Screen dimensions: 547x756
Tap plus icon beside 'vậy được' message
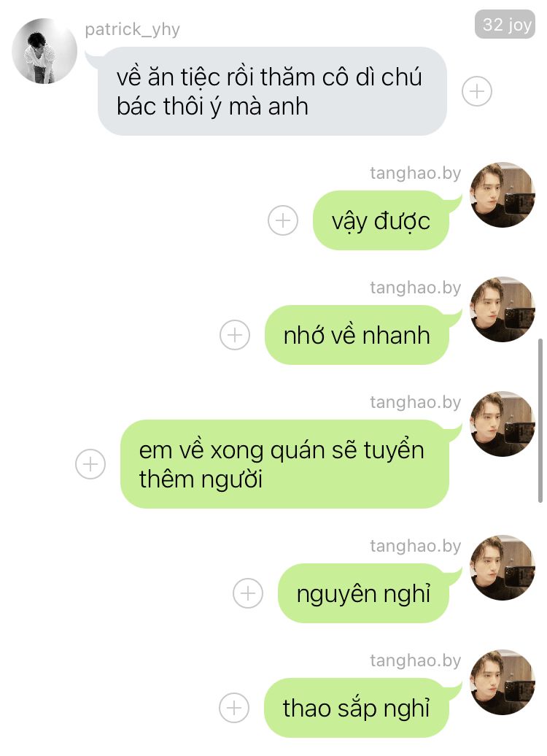pyautogui.click(x=283, y=220)
